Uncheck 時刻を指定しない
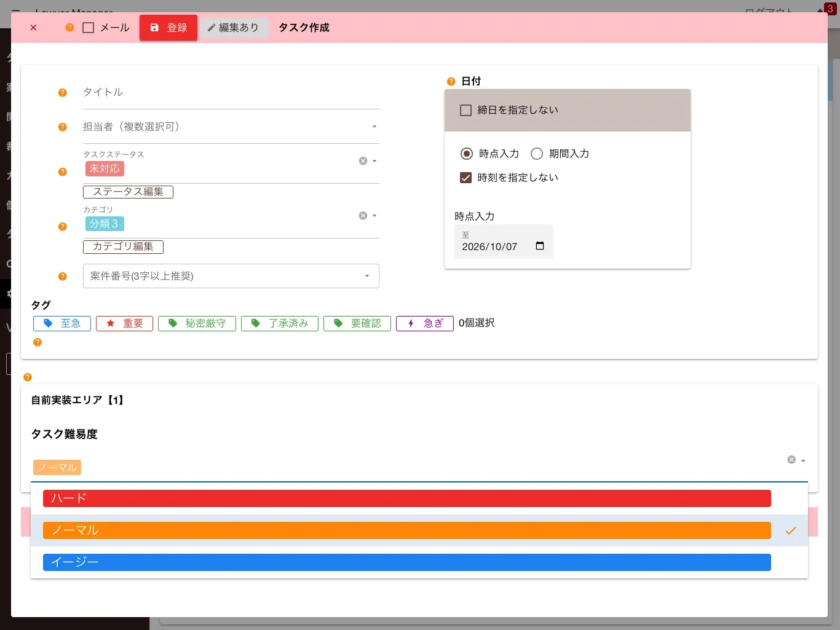Screen dimensions: 840x630 point(466,178)
